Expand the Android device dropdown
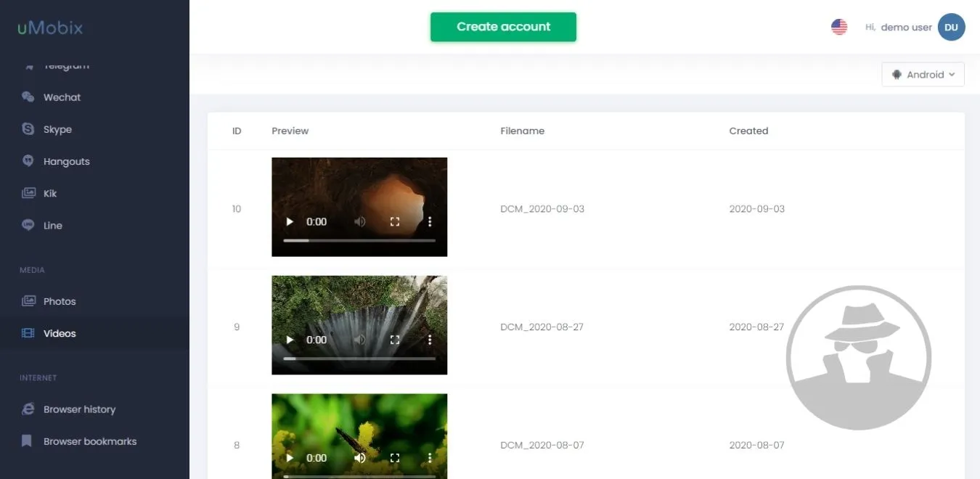This screenshot has height=479, width=980. coord(923,74)
